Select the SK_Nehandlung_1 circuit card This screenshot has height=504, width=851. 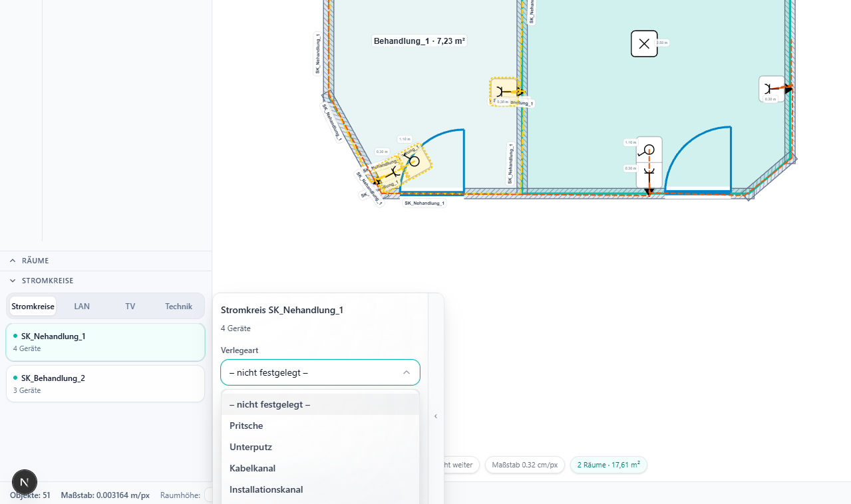(105, 342)
